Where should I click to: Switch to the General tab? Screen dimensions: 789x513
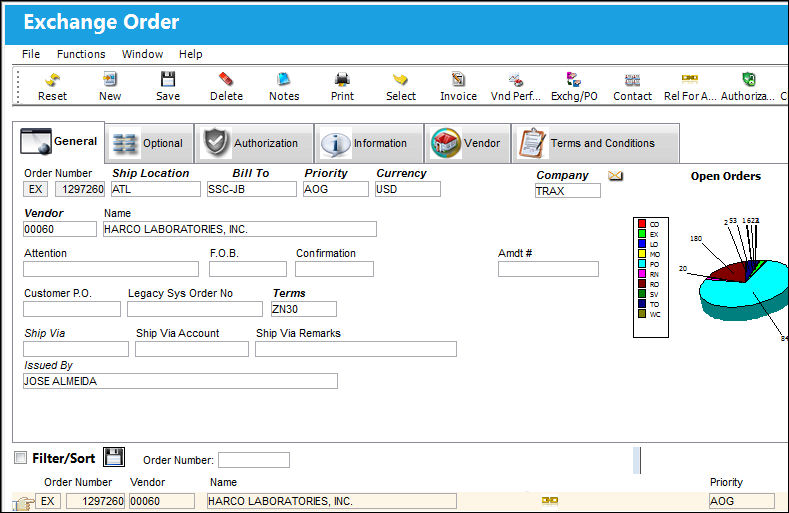click(x=58, y=142)
